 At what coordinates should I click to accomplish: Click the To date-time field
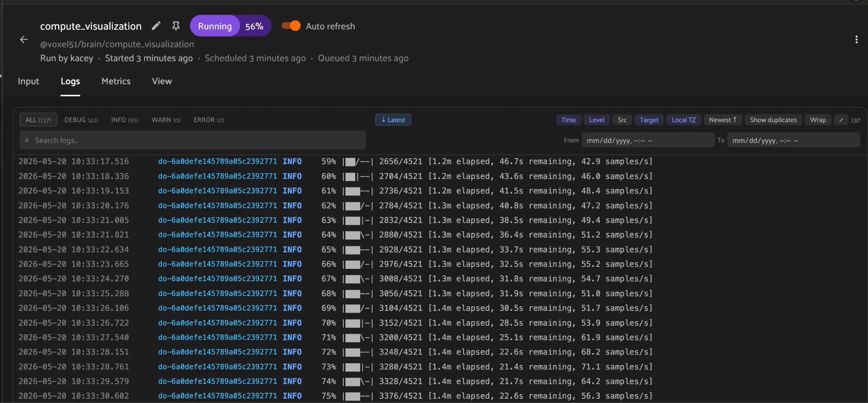(793, 140)
